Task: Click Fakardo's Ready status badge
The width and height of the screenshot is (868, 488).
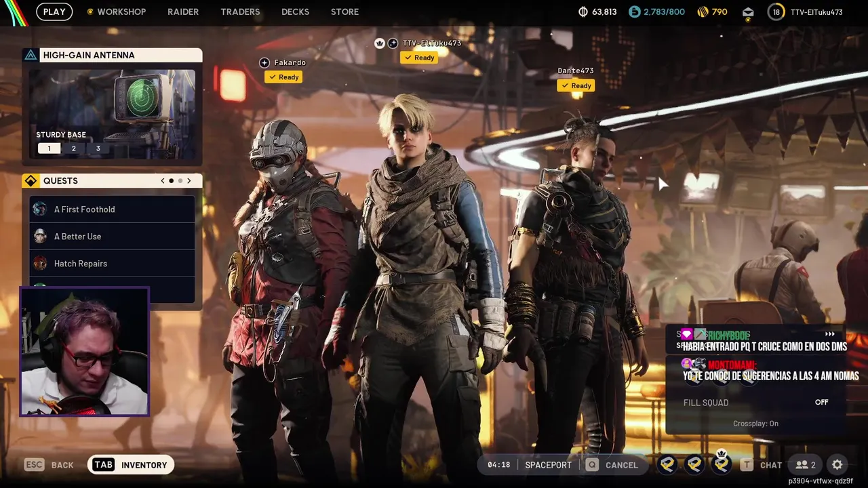Action: click(283, 77)
